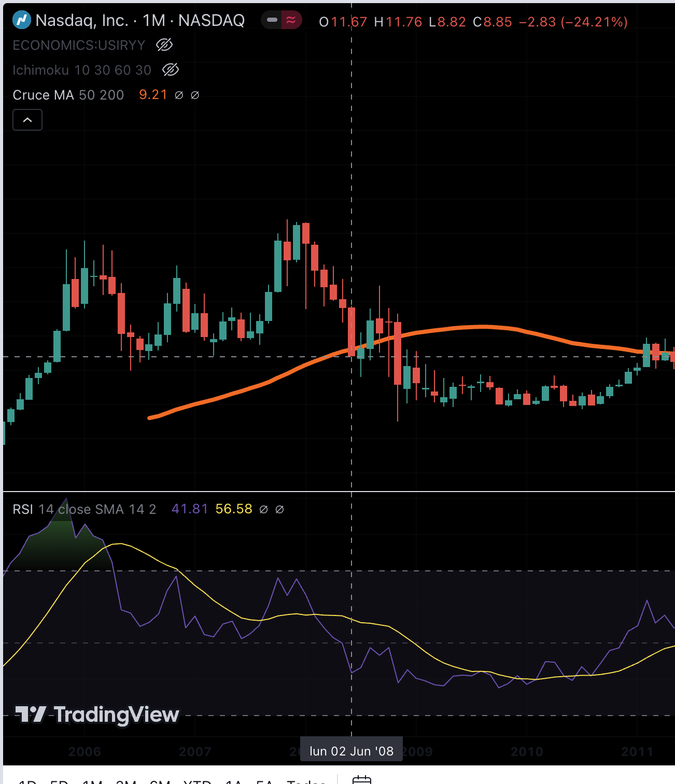Select the Cruce MA 50 200 indicator
The width and height of the screenshot is (675, 784).
click(68, 95)
